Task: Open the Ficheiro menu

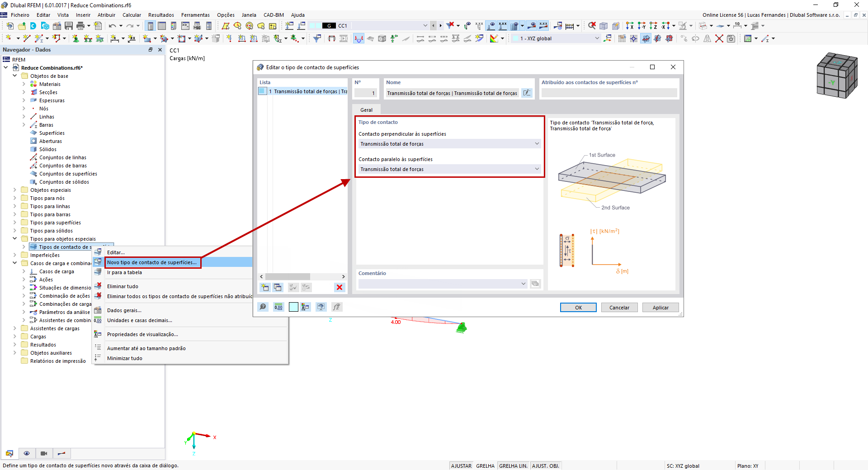Action: tap(20, 15)
